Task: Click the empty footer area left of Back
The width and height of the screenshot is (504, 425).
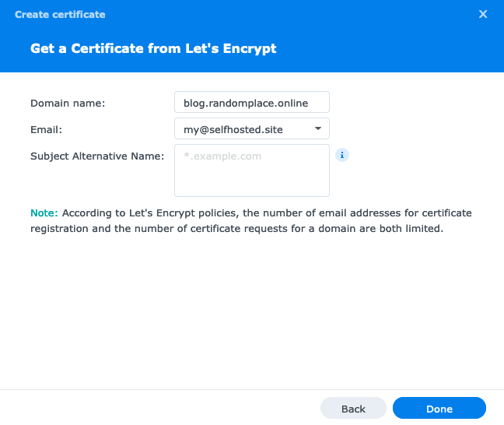Action: [156, 408]
